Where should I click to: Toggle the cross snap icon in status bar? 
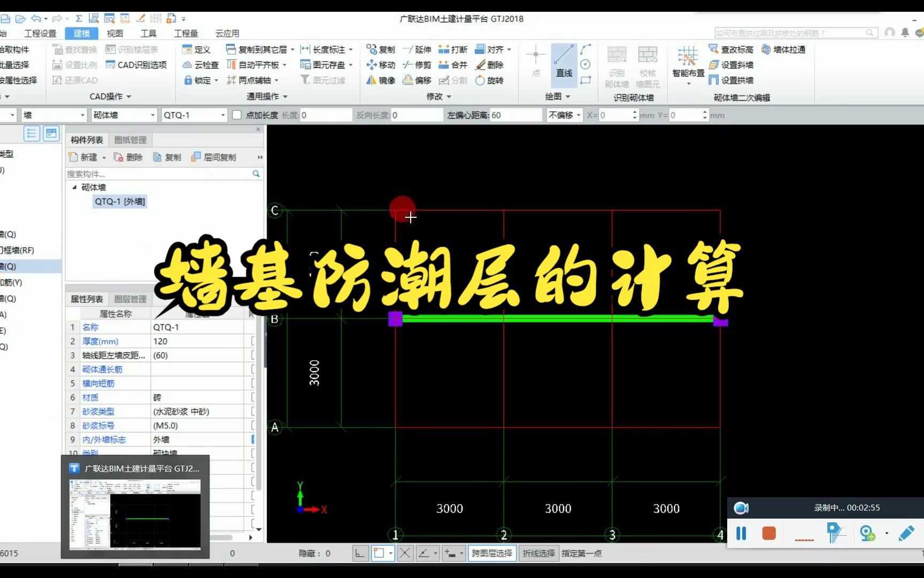[405, 553]
